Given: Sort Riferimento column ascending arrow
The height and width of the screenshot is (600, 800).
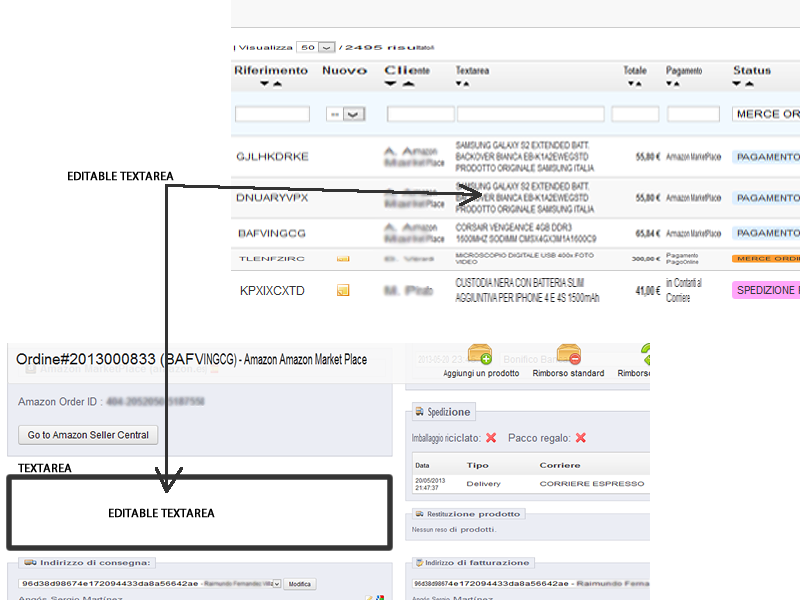Looking at the screenshot, I should (277, 84).
